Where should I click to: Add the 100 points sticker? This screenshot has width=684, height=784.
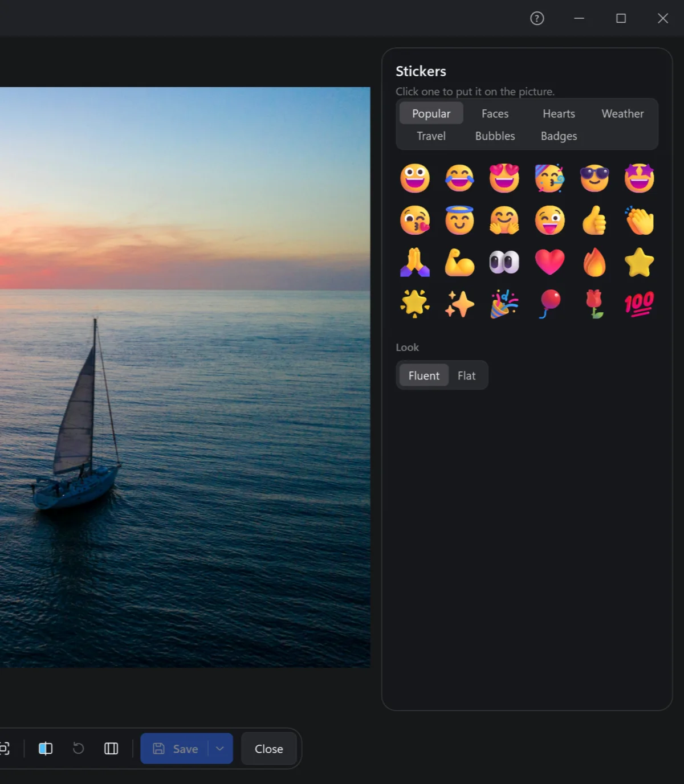639,304
